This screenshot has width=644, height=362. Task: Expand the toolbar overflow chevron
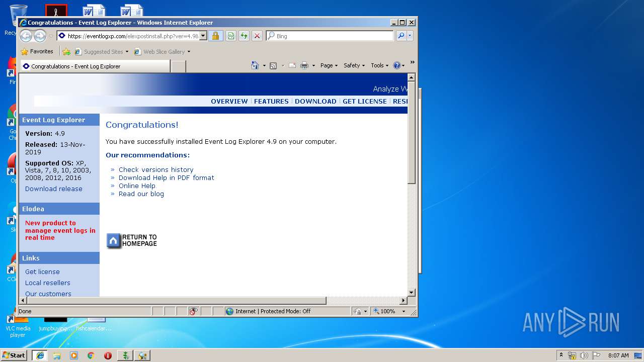tap(412, 62)
